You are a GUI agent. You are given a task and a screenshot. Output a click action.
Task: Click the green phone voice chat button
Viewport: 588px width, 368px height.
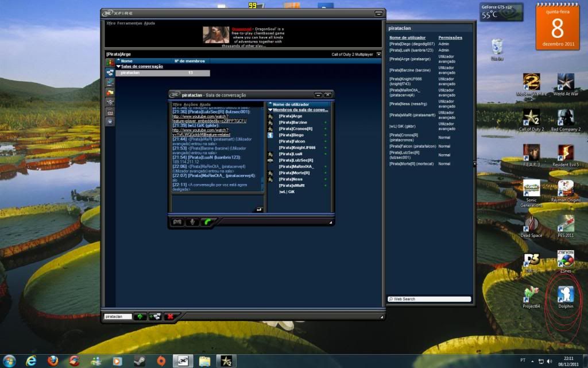207,222
